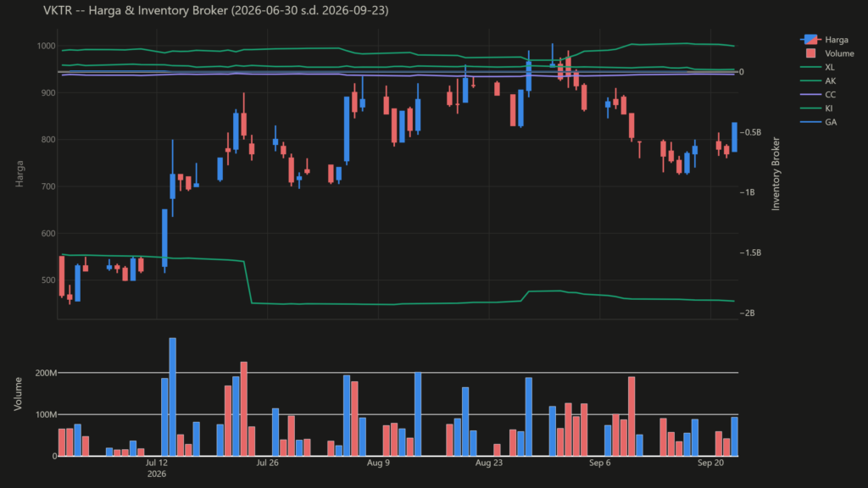This screenshot has height=488, width=868.
Task: Click the tallest red volume bar near Jul 23
Action: pos(243,409)
